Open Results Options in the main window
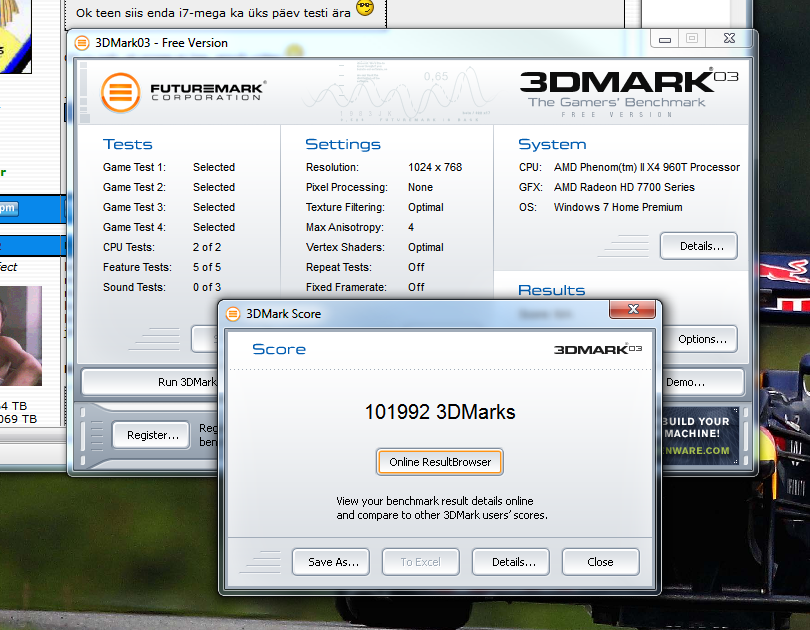This screenshot has width=810, height=630. coord(702,339)
